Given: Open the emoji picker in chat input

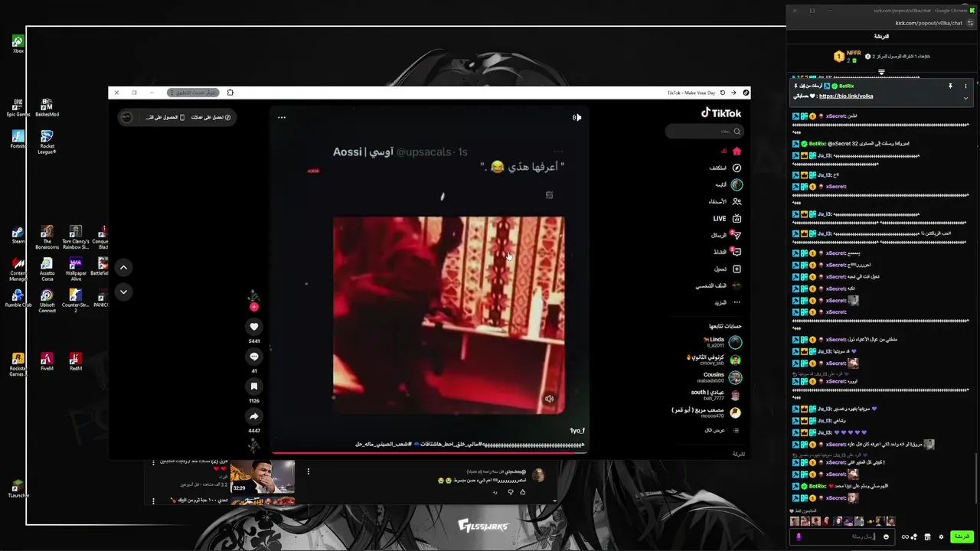Looking at the screenshot, I should 886,536.
